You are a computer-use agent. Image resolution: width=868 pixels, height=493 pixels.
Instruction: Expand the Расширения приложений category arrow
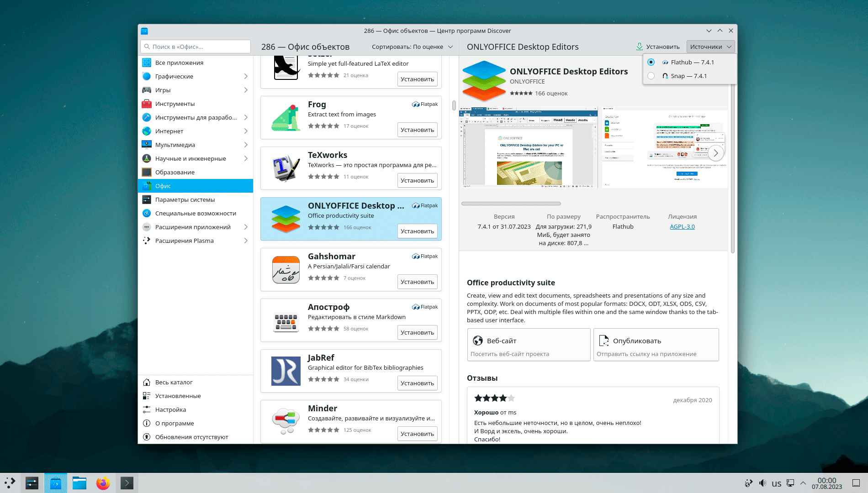point(246,227)
